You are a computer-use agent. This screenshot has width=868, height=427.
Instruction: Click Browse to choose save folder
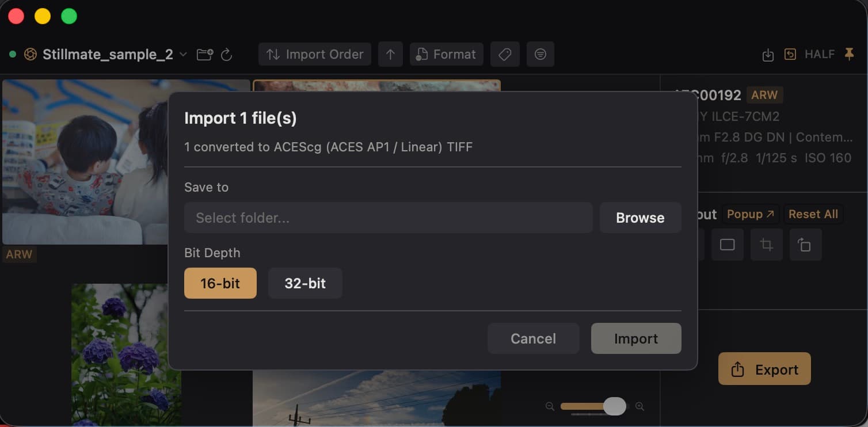pos(640,218)
